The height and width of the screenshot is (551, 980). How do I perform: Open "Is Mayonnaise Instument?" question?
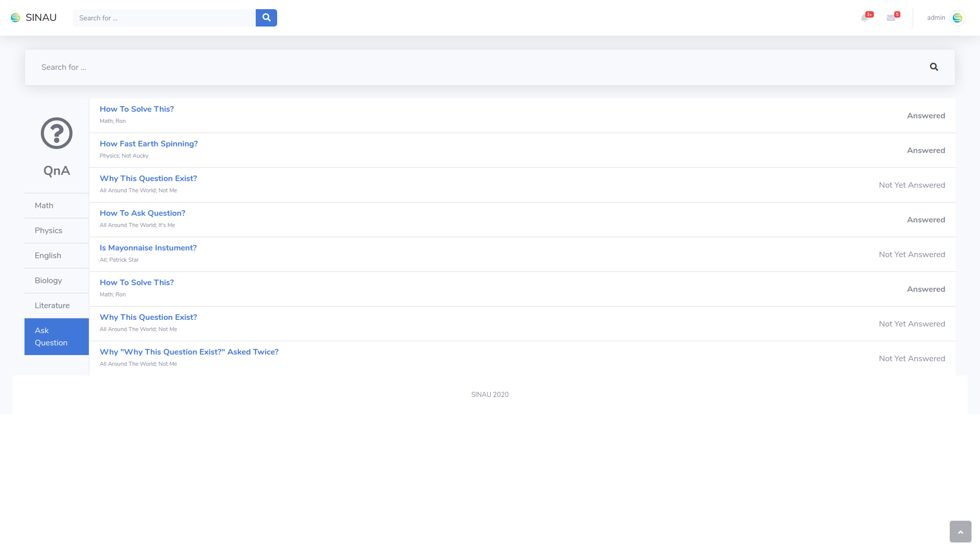click(148, 248)
